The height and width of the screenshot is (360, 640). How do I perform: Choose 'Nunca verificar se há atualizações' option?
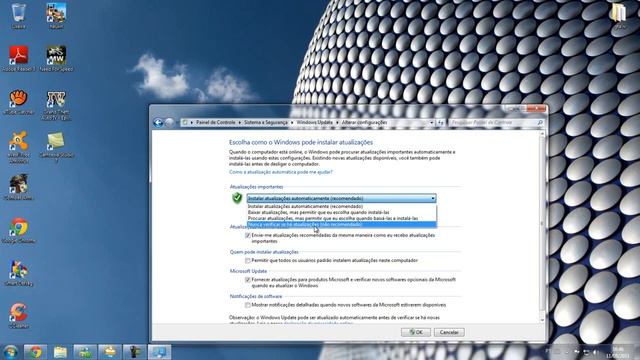coord(342,224)
